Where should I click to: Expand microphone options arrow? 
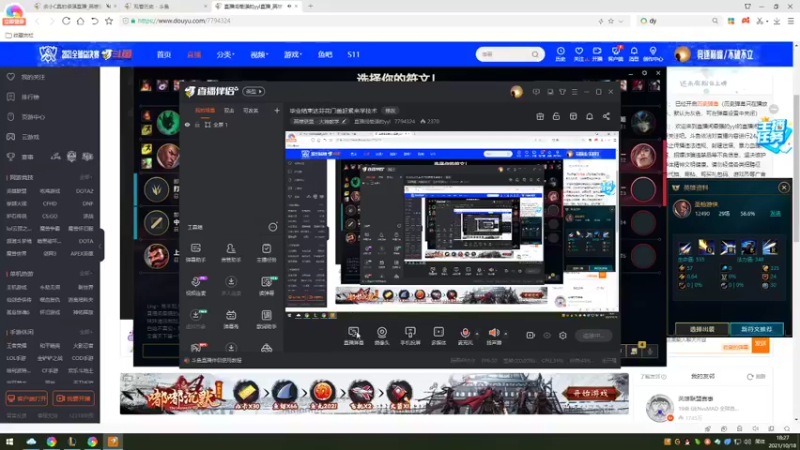coord(477,334)
